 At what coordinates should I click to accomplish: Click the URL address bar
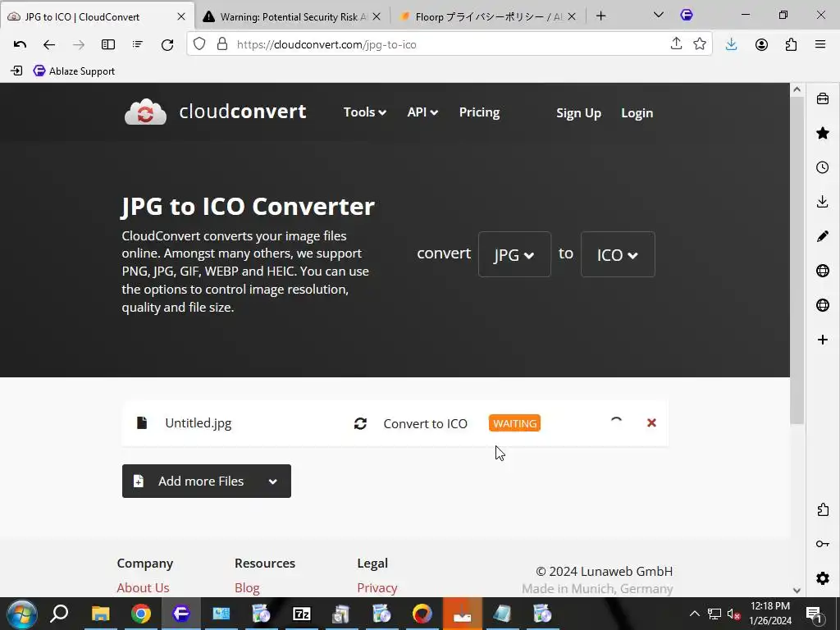(450, 44)
